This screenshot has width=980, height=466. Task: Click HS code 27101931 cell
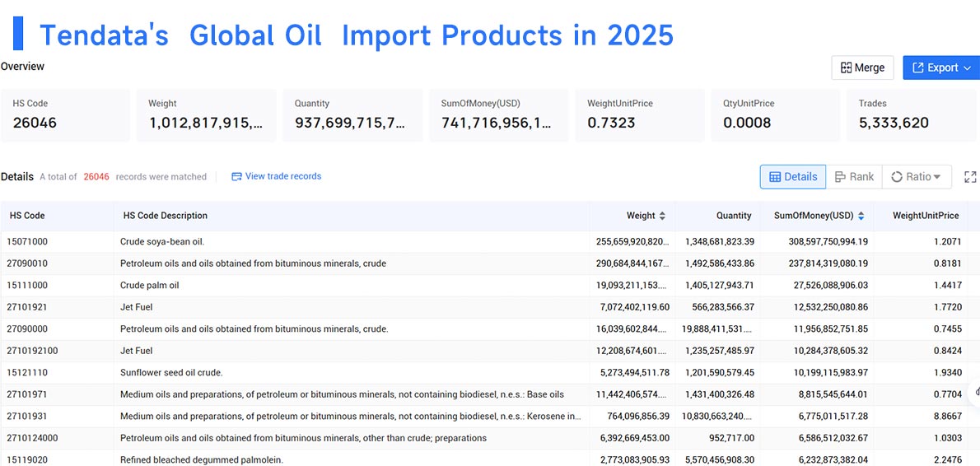(x=27, y=416)
